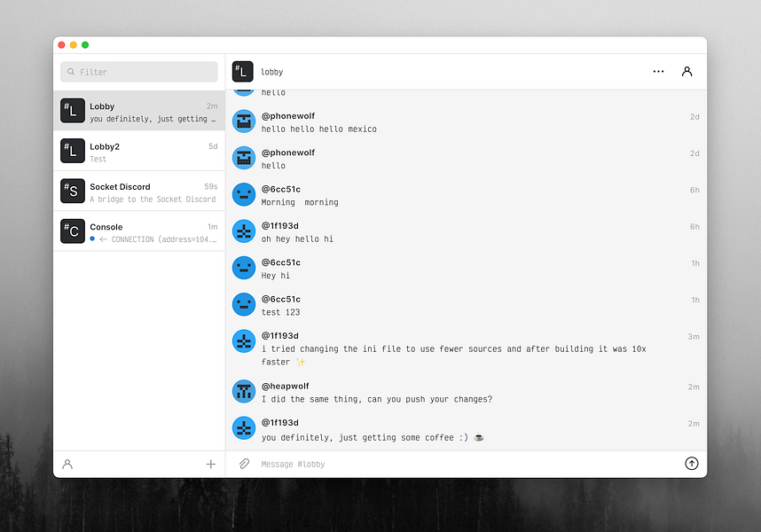Click the Filter search box

pos(138,72)
